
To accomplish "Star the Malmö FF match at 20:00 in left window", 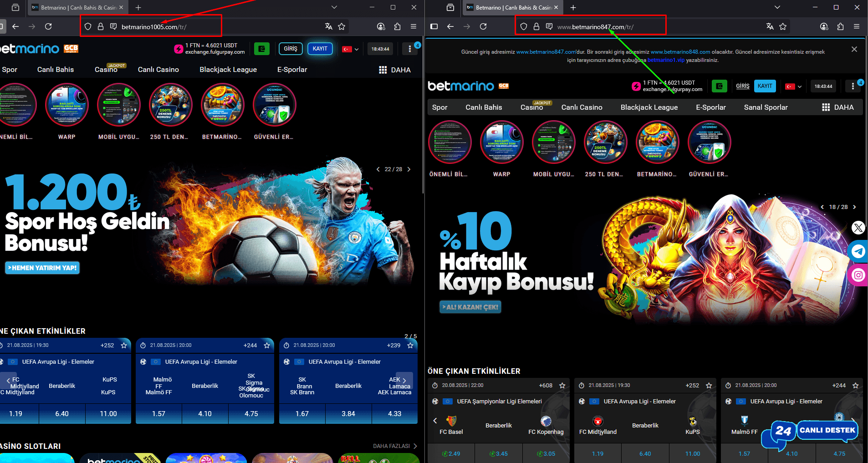I will tap(267, 346).
